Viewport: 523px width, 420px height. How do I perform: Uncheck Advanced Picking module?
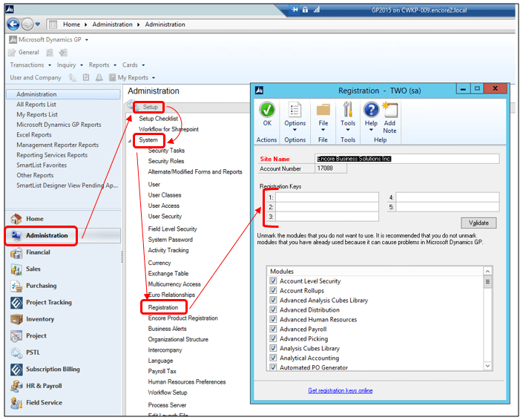[273, 338]
